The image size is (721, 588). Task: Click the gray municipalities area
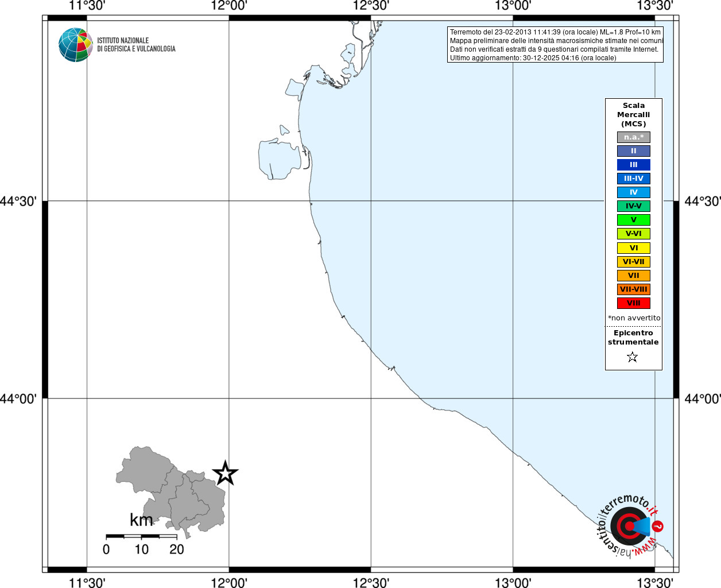click(x=171, y=492)
